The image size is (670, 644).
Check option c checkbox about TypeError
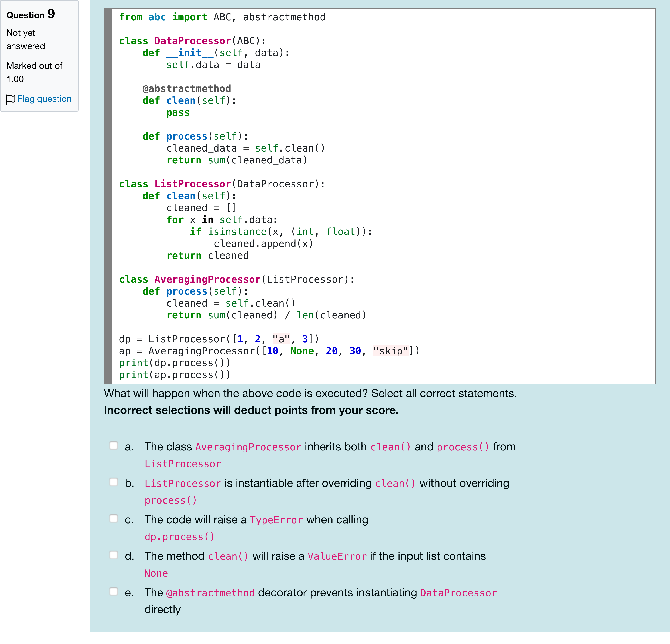click(x=114, y=518)
